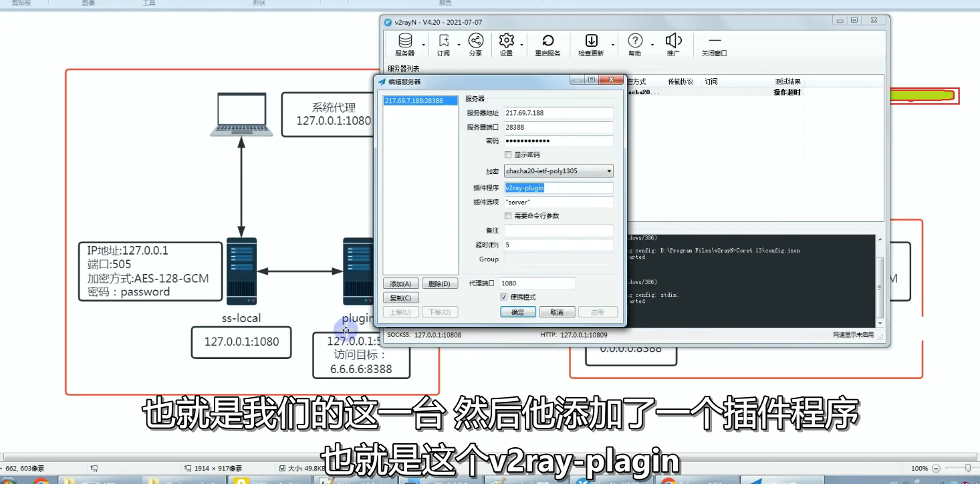This screenshot has width=980, height=484.
Task: Check the 需要命令行参数 checkbox
Action: coord(508,216)
